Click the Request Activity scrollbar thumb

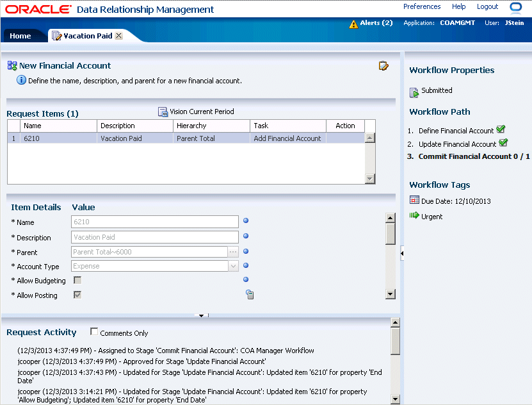pyautogui.click(x=395, y=341)
